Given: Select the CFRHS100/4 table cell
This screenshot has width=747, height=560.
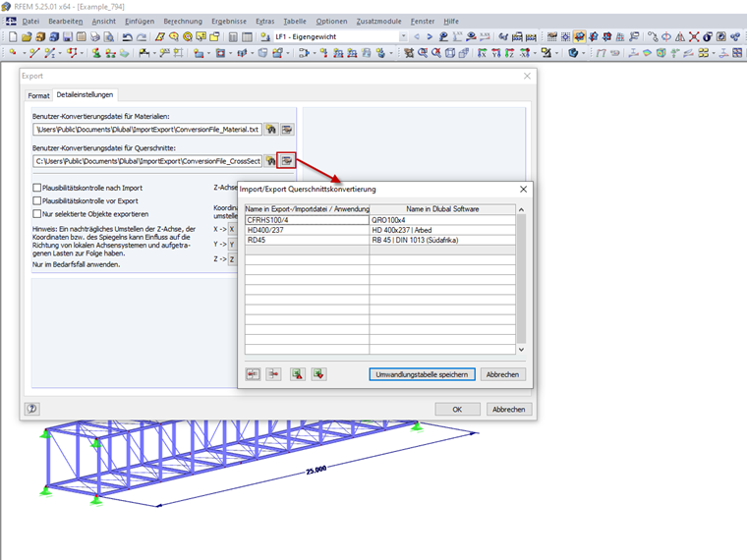Looking at the screenshot, I should [x=308, y=220].
